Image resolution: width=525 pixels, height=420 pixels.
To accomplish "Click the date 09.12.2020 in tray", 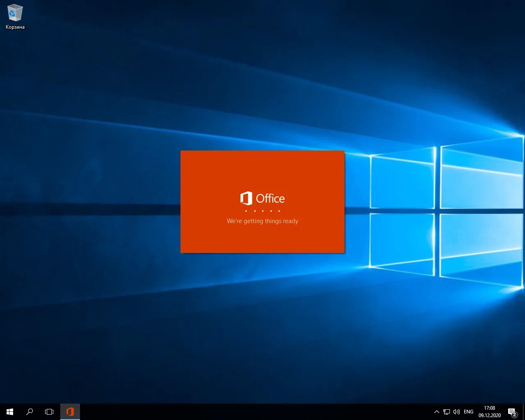I will tap(489, 415).
